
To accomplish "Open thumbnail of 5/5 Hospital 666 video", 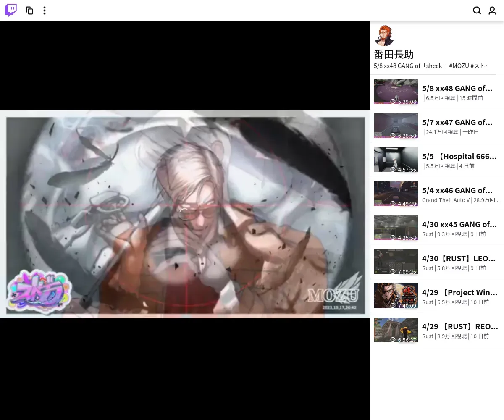I will (x=396, y=160).
